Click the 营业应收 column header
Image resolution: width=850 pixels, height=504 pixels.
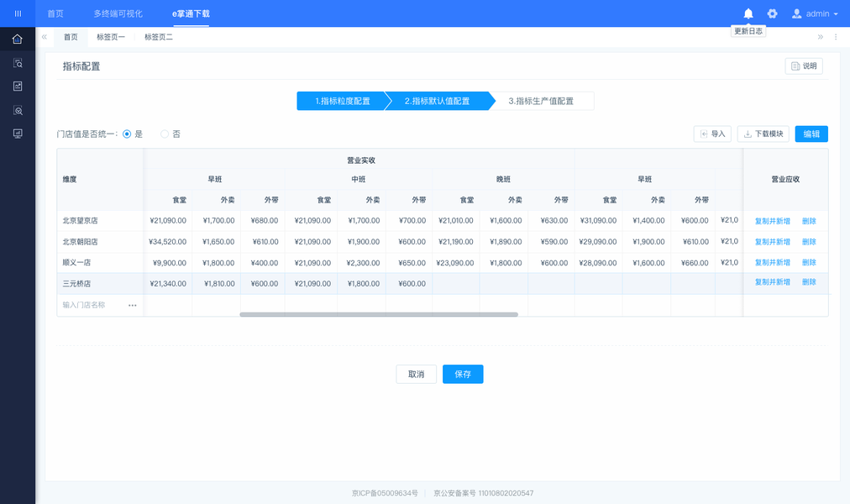tap(785, 180)
